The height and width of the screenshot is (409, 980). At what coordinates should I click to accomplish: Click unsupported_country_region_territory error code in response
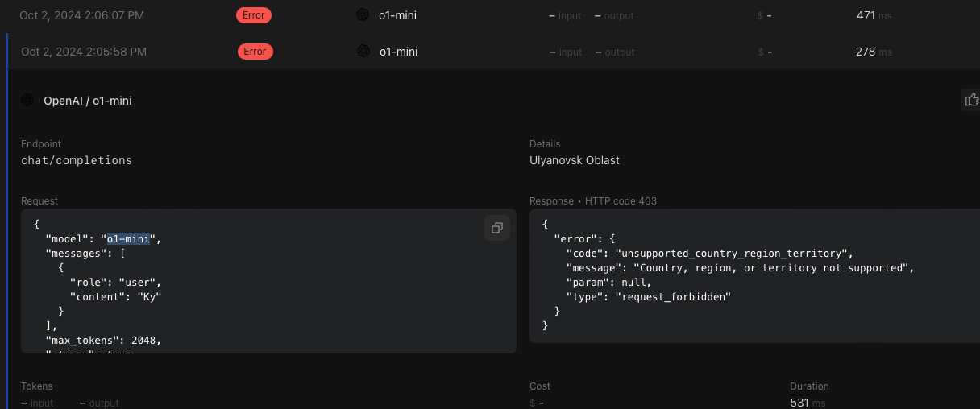point(733,253)
